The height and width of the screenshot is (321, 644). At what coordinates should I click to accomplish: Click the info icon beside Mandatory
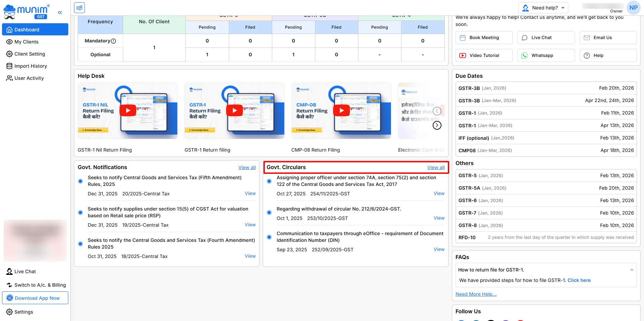point(113,41)
